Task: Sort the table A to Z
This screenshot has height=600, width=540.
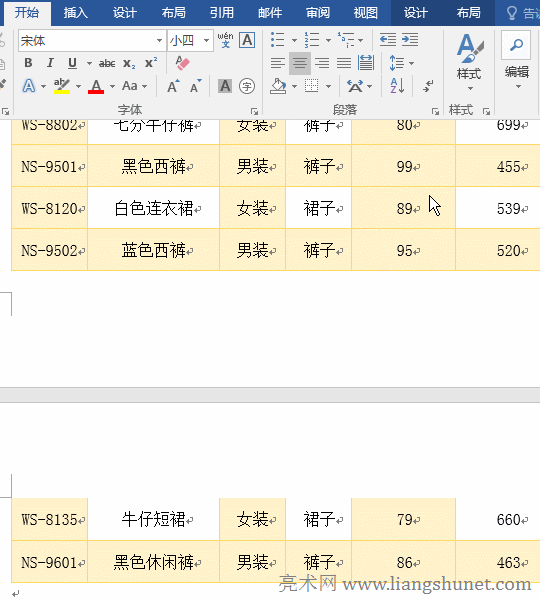Action: click(x=397, y=86)
